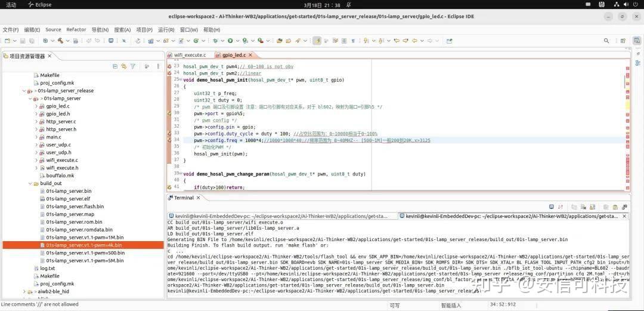644x311 pixels.
Task: Click the Back navigation arrow icon
Action: 415,41
